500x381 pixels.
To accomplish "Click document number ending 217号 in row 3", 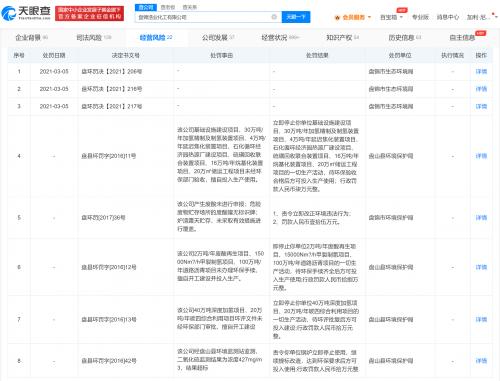I will [x=112, y=106].
